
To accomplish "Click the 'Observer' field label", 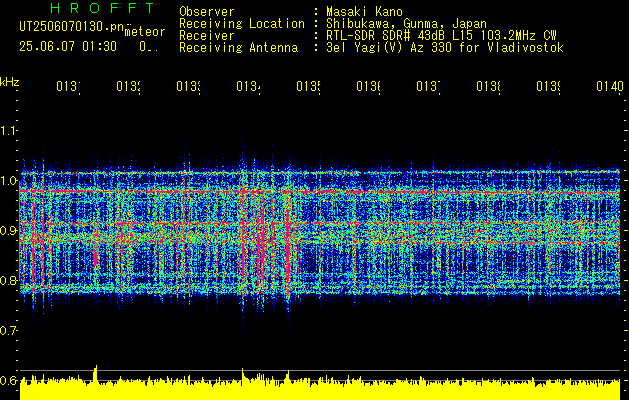I will coord(207,11).
